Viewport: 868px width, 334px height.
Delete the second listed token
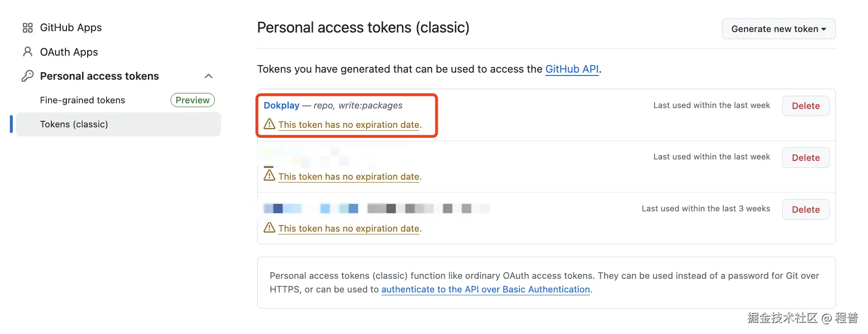point(806,158)
